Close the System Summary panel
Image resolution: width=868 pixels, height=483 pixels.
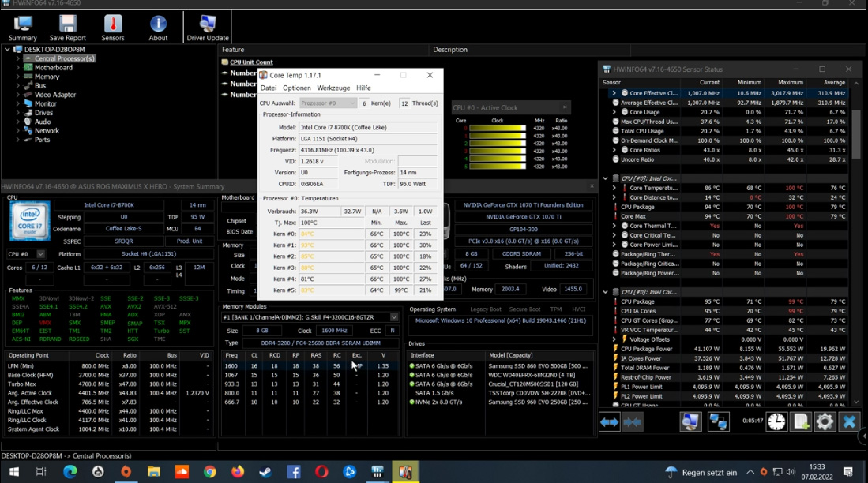592,186
